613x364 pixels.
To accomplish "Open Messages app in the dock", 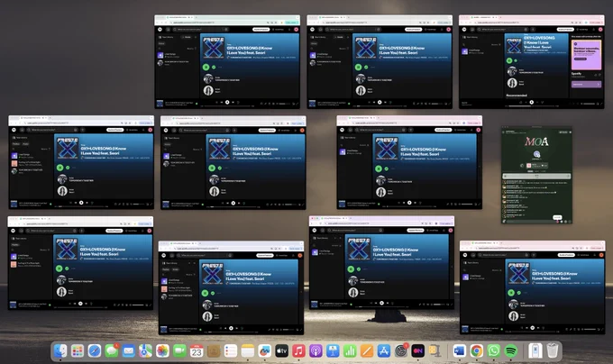I will pos(112,350).
